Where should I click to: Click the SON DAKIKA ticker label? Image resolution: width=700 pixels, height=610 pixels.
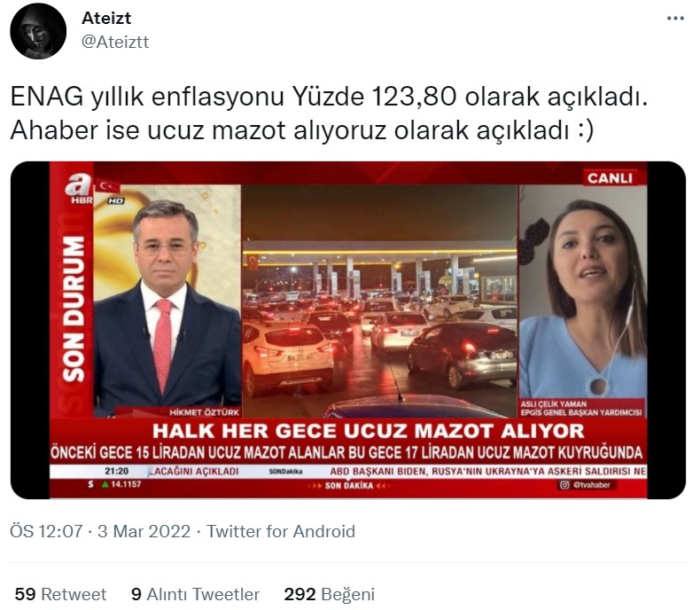click(x=348, y=486)
